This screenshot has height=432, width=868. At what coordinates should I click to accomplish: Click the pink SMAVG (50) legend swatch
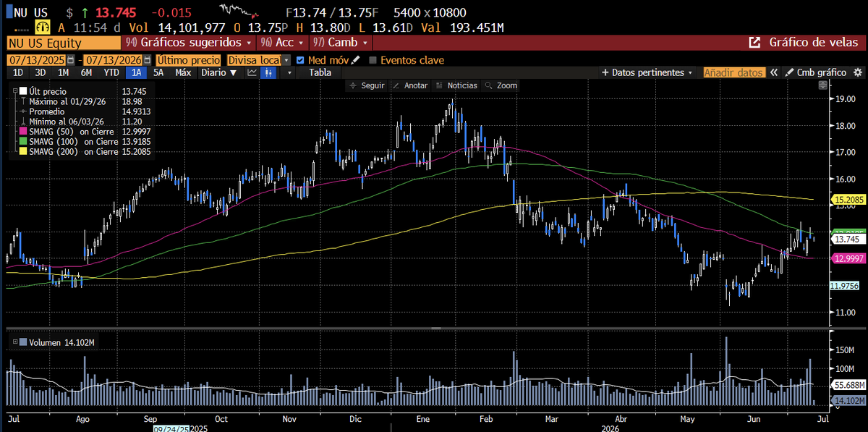(x=24, y=132)
